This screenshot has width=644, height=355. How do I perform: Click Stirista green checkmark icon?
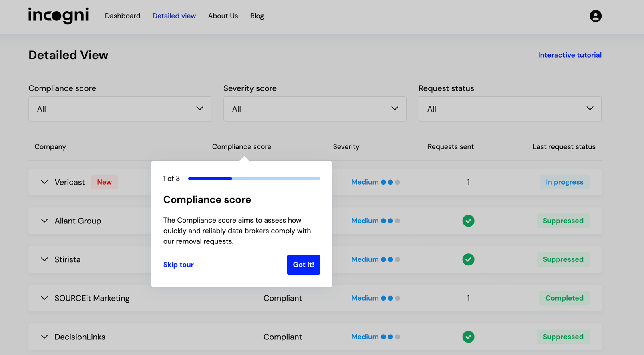(x=468, y=259)
